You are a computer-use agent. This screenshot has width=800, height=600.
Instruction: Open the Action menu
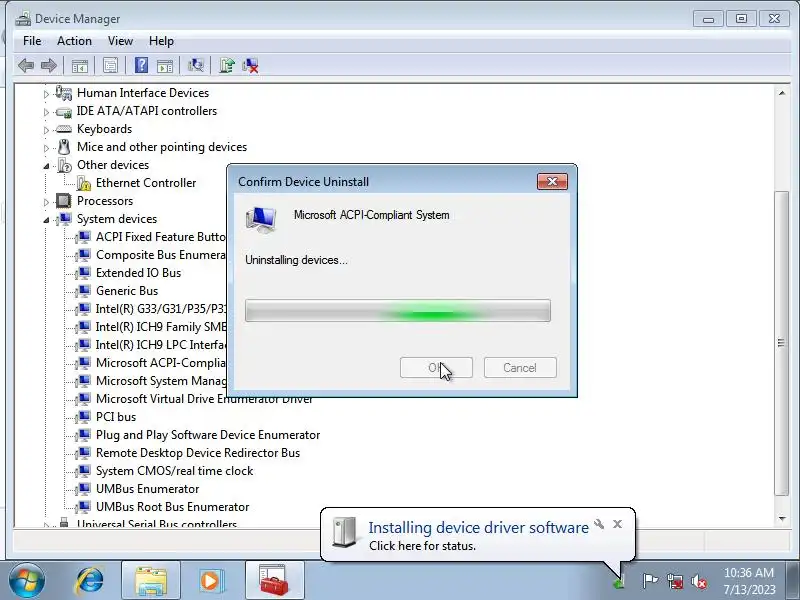(74, 41)
